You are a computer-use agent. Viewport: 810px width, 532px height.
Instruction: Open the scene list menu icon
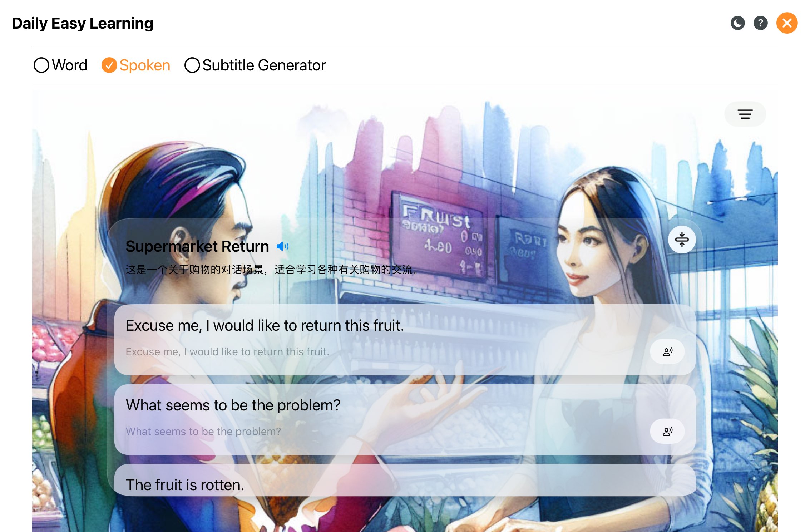point(745,114)
